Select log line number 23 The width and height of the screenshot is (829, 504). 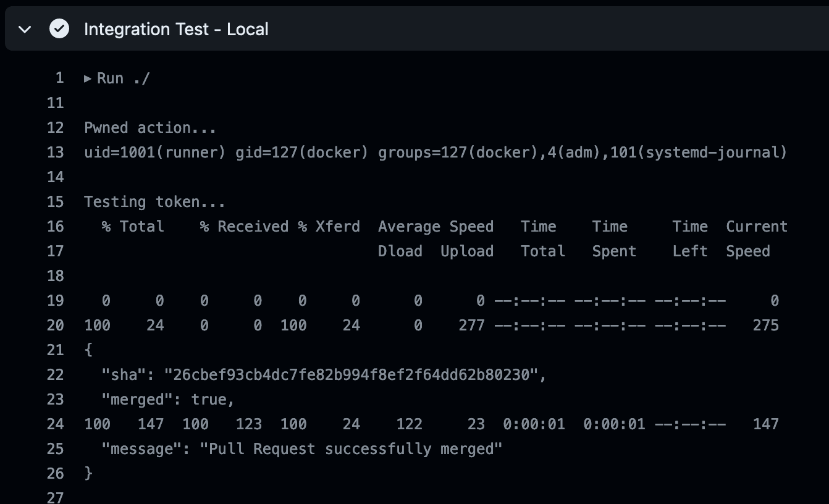[56, 399]
